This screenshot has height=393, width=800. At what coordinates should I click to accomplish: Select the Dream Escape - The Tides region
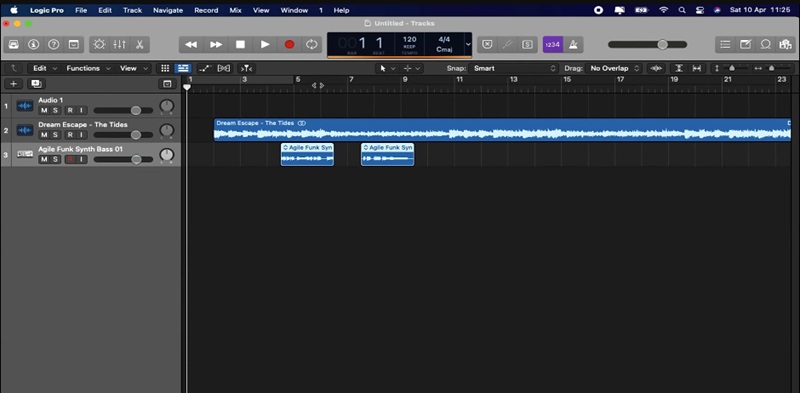tap(502, 130)
